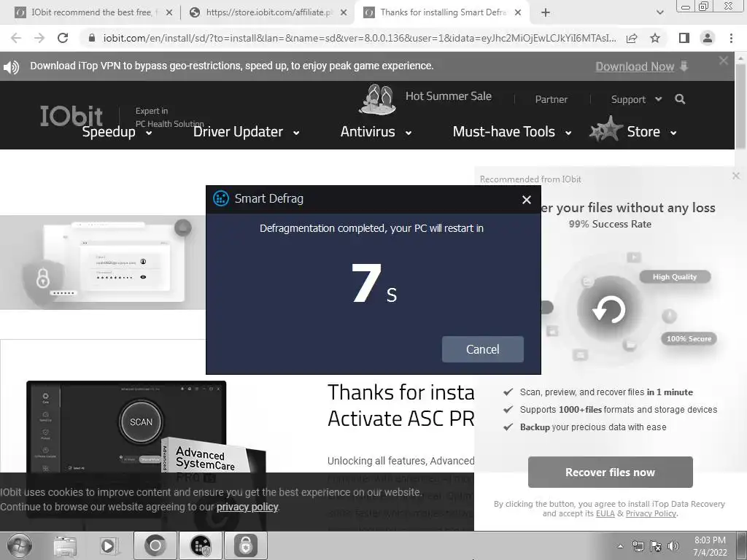Open site search magnifier
This screenshot has width=747, height=560.
680,99
